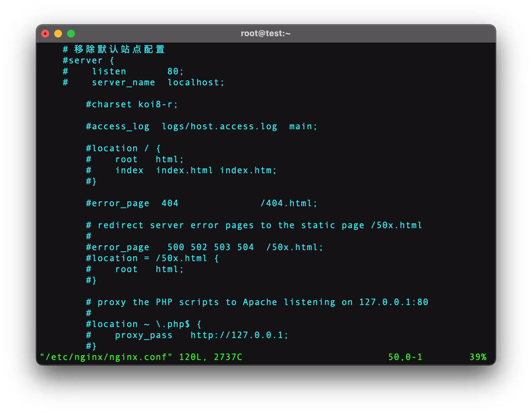Click 'Apache' in the proxy comment

(x=260, y=302)
